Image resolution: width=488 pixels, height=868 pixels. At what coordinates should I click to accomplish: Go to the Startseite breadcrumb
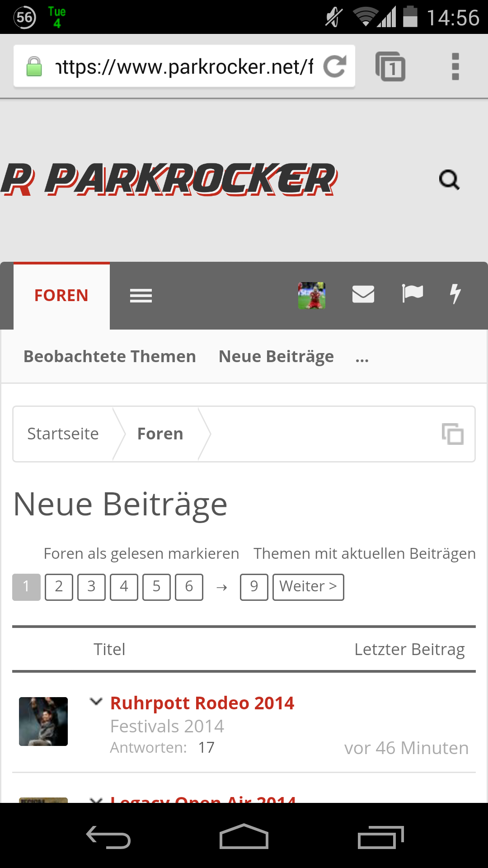tap(63, 434)
